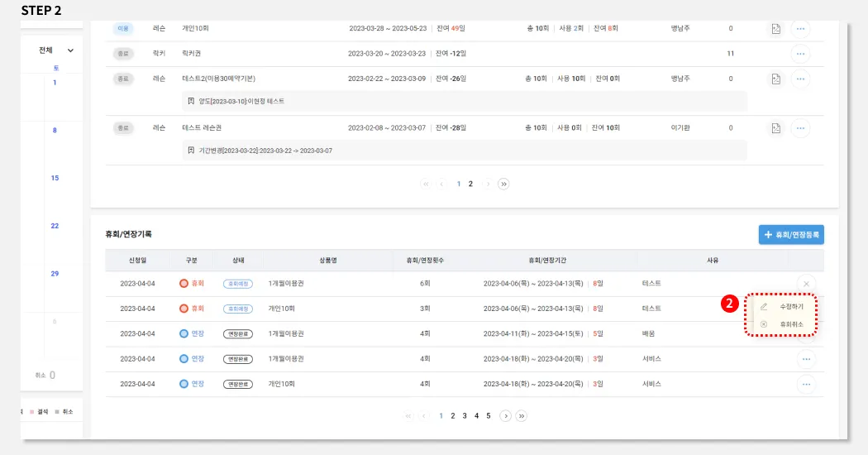The image size is (868, 455).
Task: Go to page 2 of membership list
Action: (470, 184)
